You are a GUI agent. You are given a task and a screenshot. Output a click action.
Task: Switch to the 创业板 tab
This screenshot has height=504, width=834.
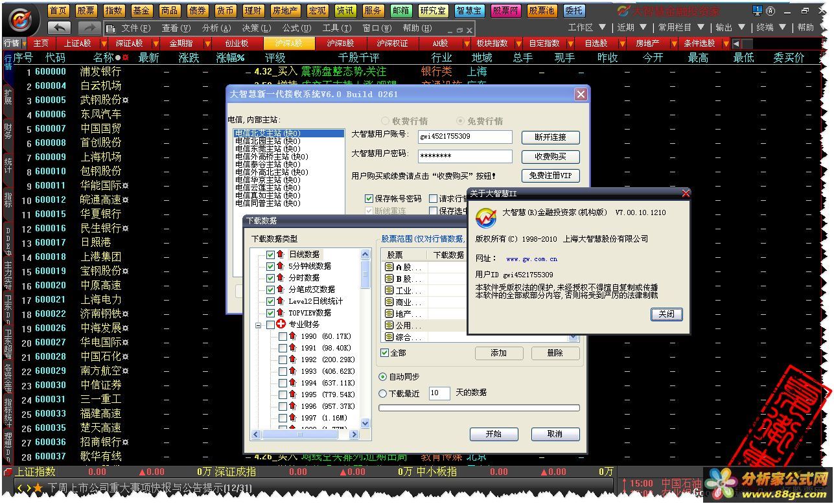(x=237, y=43)
